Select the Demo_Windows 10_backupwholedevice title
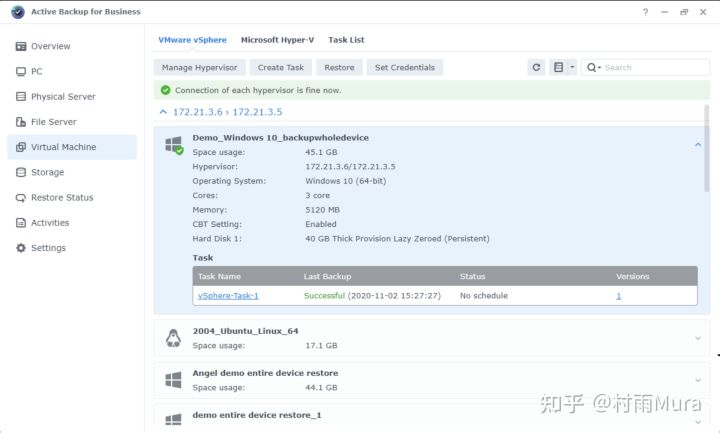The width and height of the screenshot is (720, 433). tap(281, 138)
